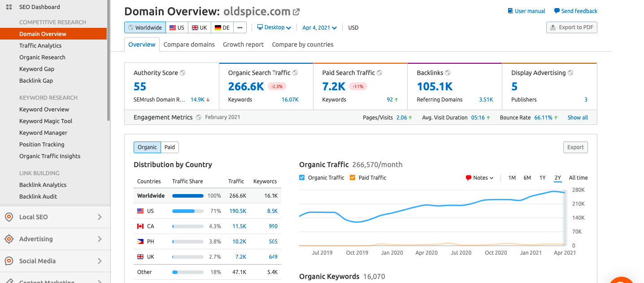
Task: Click the User manual book icon
Action: tap(510, 11)
